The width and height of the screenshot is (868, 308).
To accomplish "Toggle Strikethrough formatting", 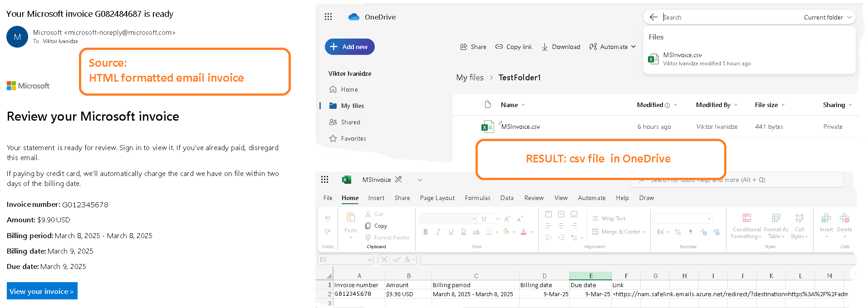I will point(476,232).
